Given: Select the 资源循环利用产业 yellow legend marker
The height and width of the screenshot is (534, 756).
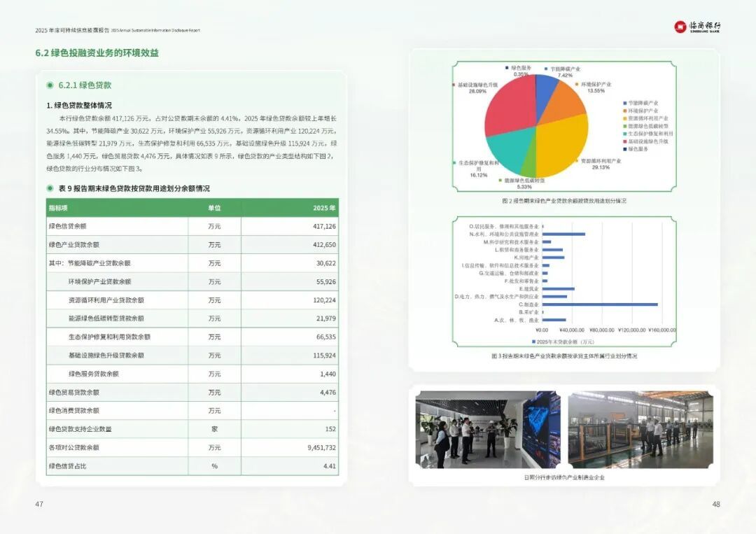Looking at the screenshot, I should pos(625,118).
